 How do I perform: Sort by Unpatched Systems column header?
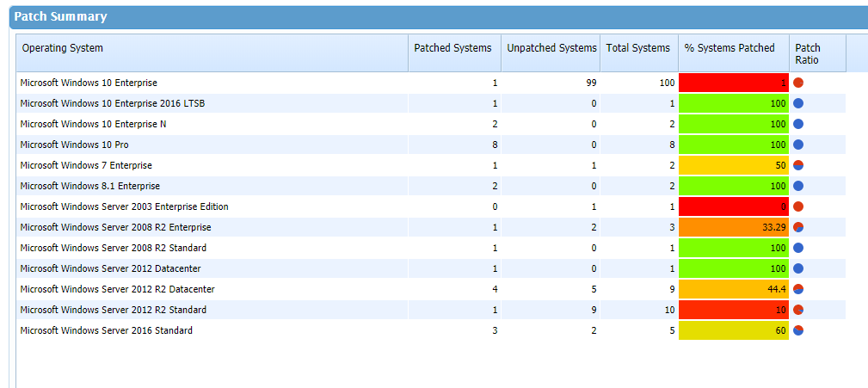pos(551,53)
